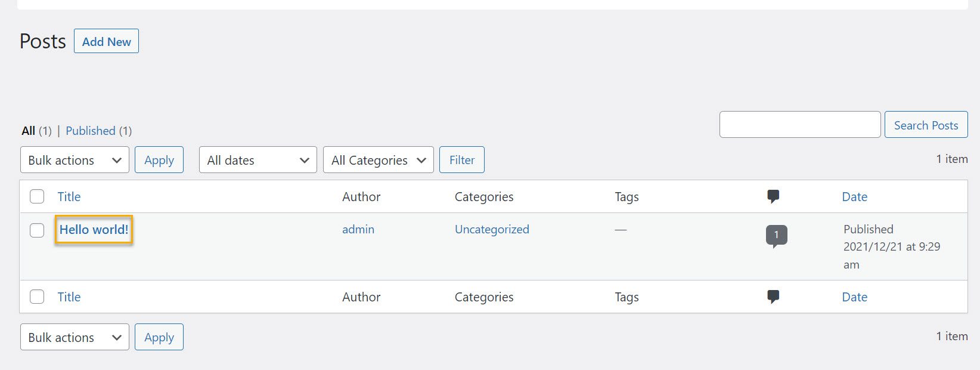Click inside the search posts input field
The height and width of the screenshot is (370, 980).
pyautogui.click(x=799, y=124)
